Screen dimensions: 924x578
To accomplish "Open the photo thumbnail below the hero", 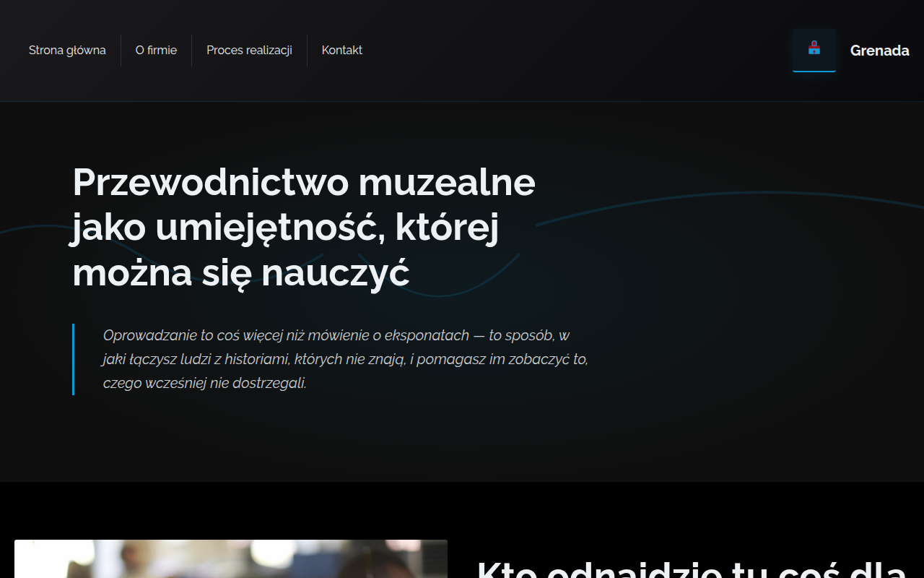I will click(231, 558).
